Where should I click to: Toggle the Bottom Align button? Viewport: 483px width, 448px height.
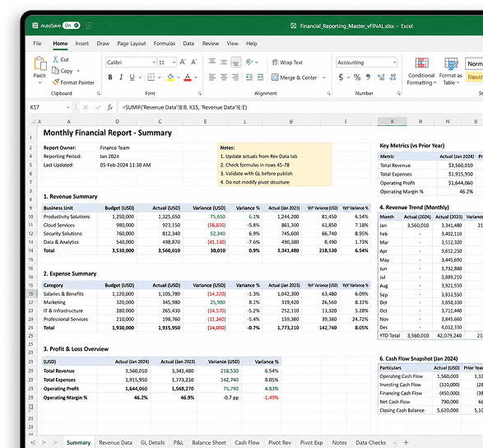[x=235, y=63]
